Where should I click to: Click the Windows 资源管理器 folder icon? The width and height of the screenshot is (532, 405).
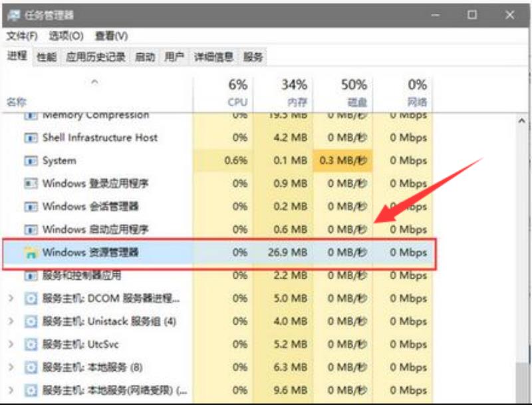[31, 253]
